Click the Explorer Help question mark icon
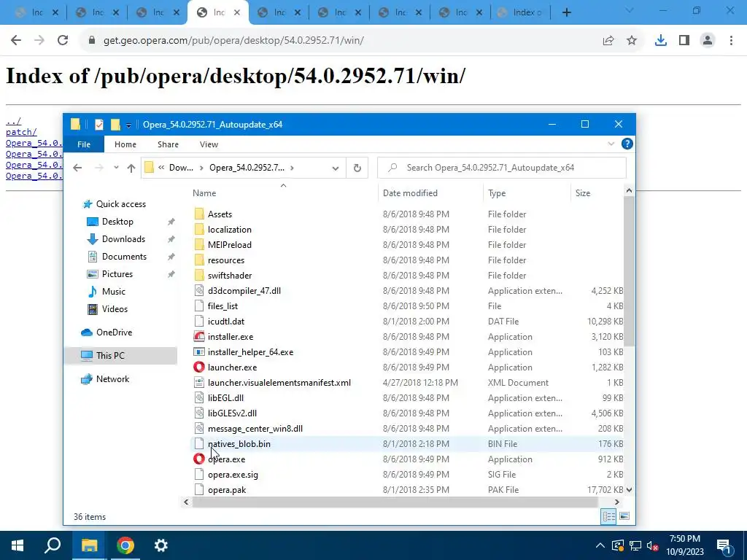Screen dimensions: 747x560 (x=627, y=144)
